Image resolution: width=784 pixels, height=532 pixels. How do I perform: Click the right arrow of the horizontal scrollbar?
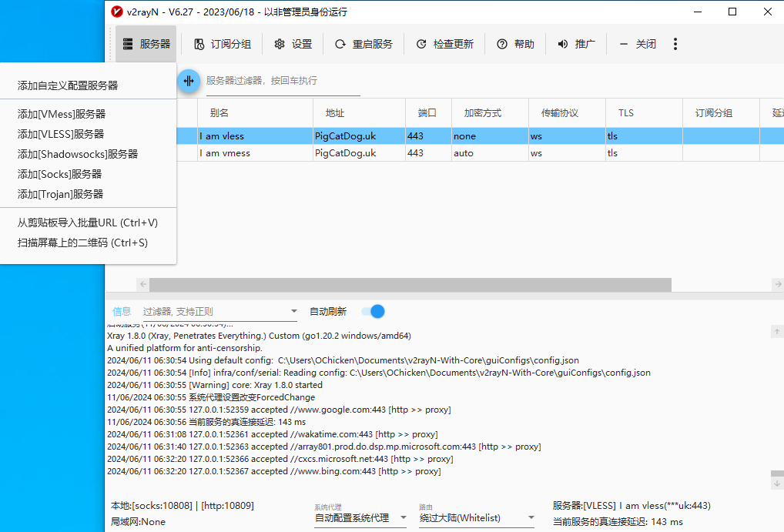(778, 285)
